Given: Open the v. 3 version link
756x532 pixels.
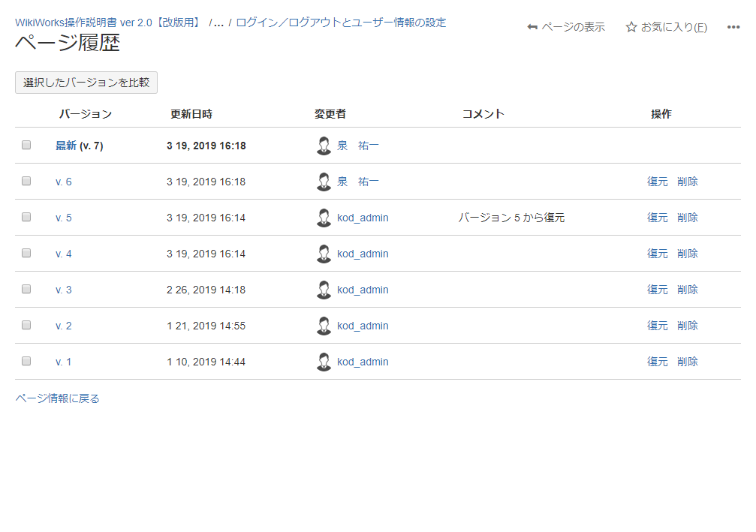Looking at the screenshot, I should click(x=64, y=290).
